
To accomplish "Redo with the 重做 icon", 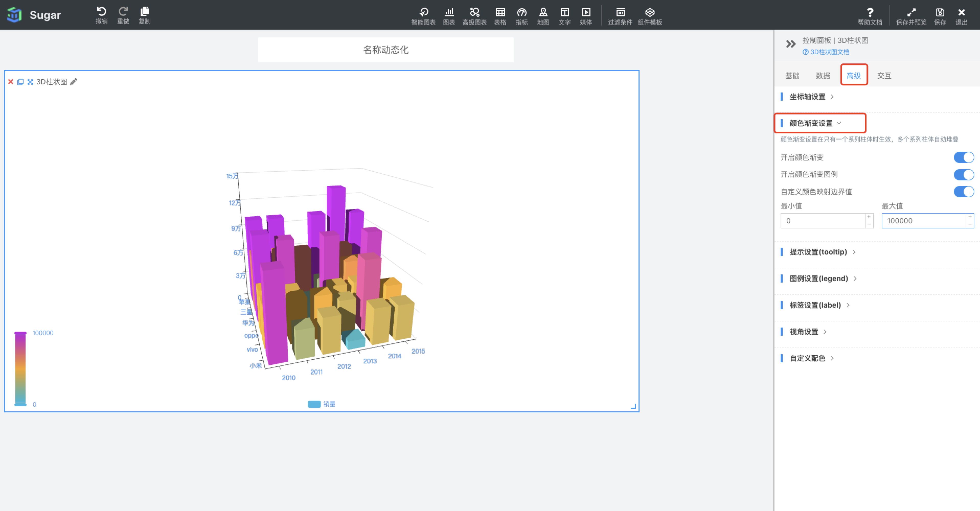I will pyautogui.click(x=123, y=16).
